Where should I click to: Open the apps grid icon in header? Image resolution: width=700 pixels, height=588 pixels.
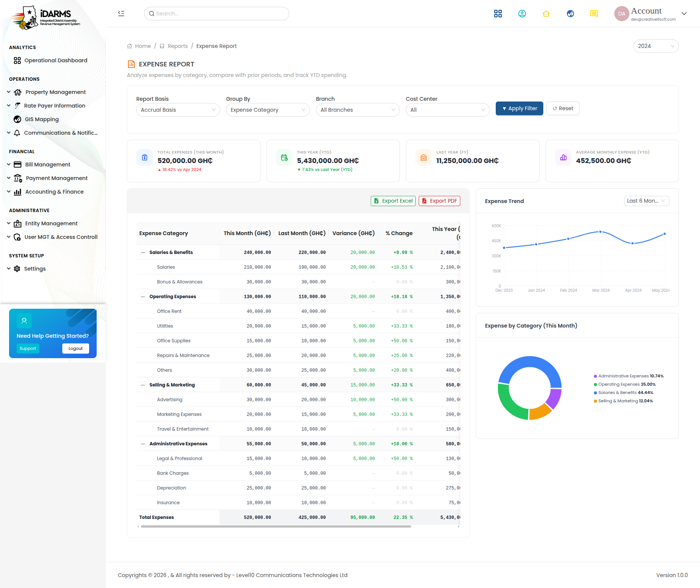coord(498,14)
